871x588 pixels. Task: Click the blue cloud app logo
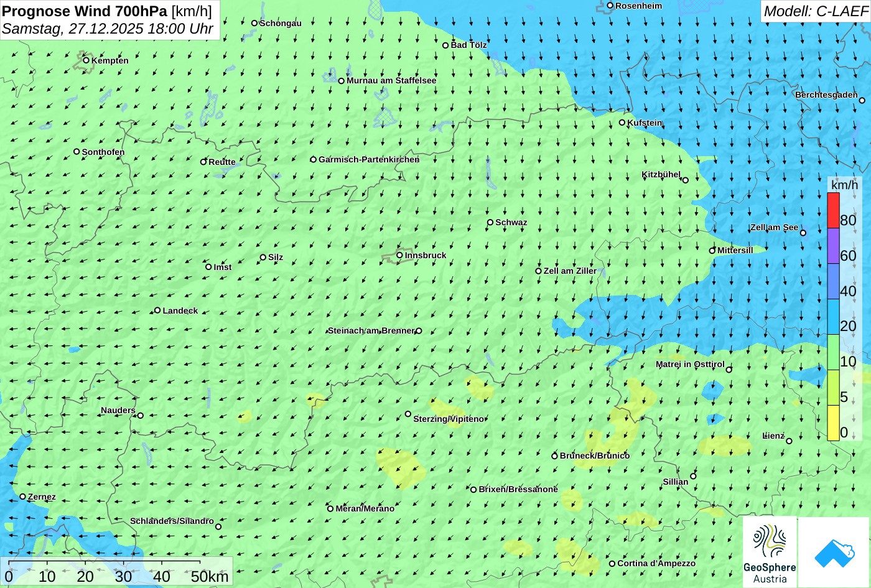[x=834, y=553]
